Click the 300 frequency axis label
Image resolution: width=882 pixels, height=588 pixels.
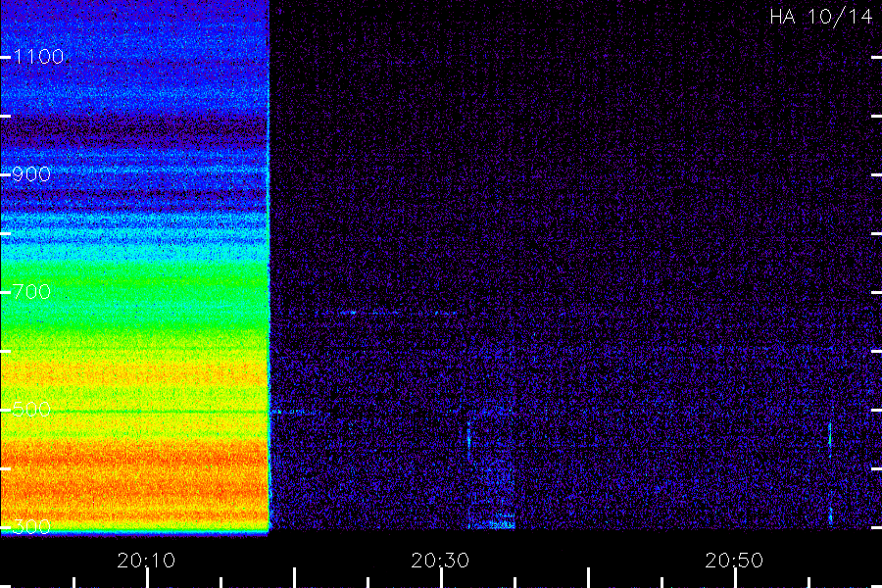tap(31, 526)
